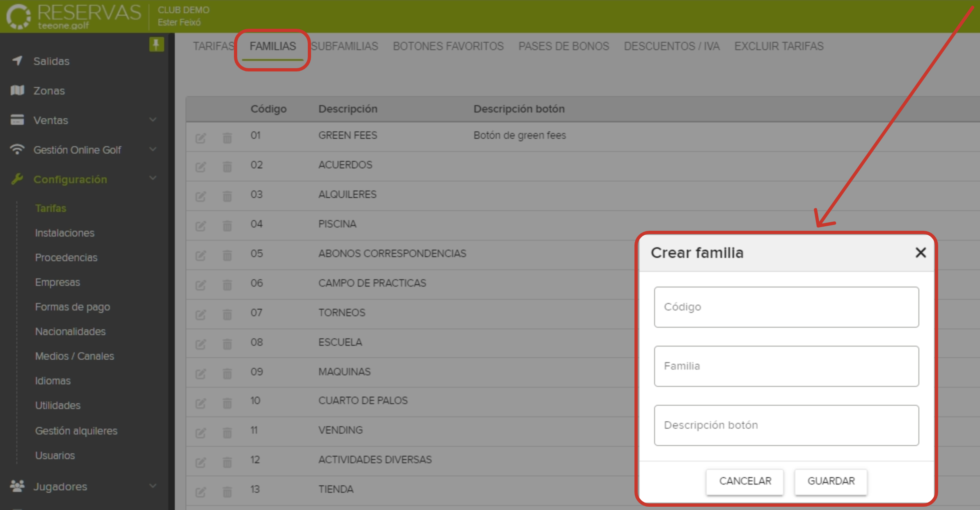This screenshot has width=980, height=510.
Task: Collapse the Configuración section chevron
Action: [153, 178]
